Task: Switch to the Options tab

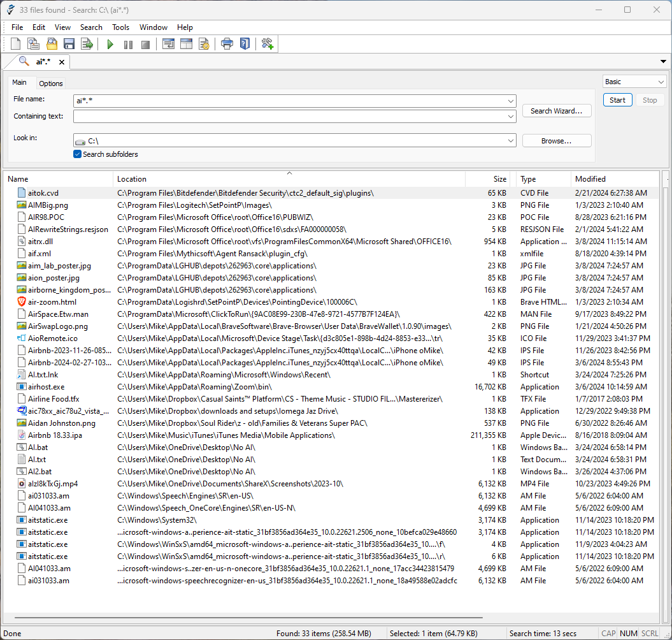Action: [51, 84]
